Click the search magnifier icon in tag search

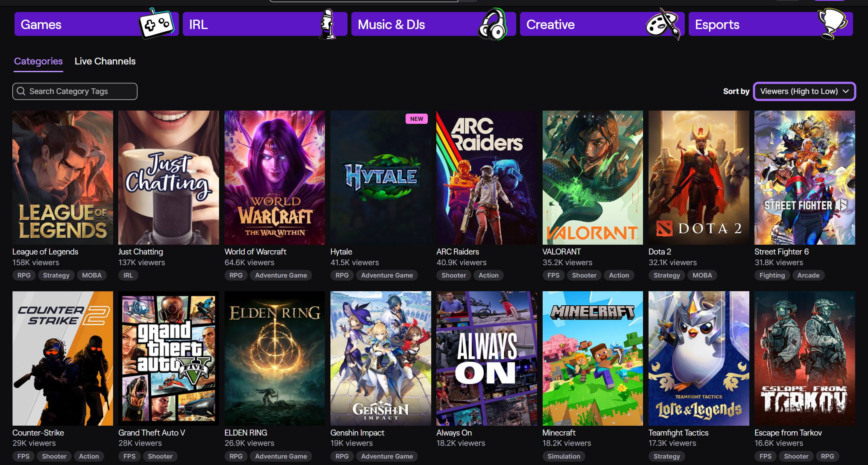21,91
